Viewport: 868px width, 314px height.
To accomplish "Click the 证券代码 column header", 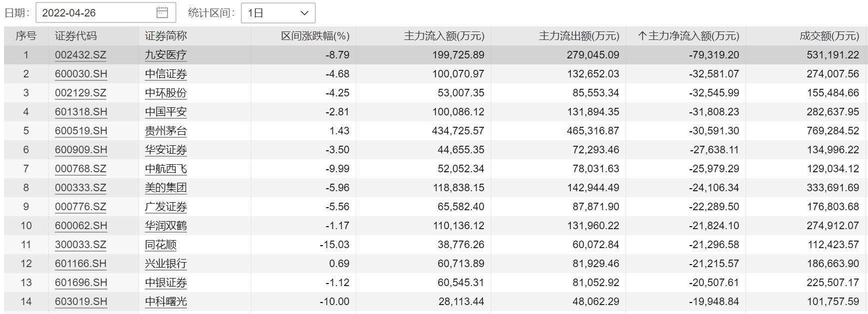I will click(75, 36).
